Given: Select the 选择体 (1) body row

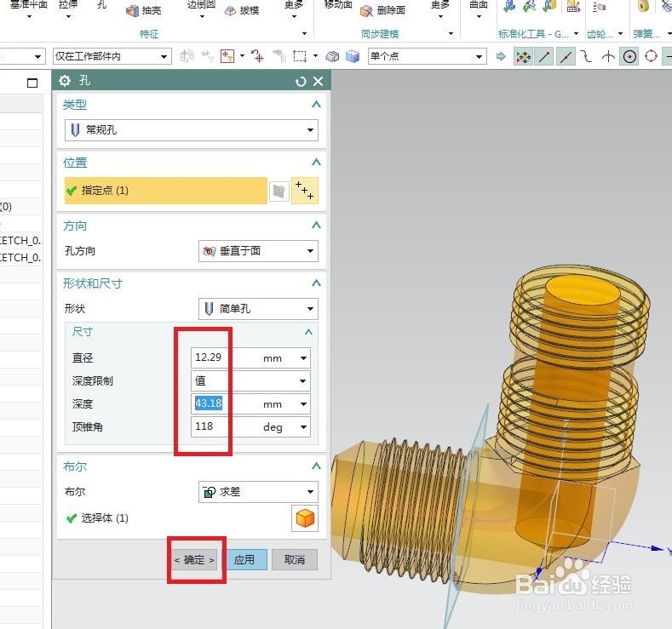Looking at the screenshot, I should pyautogui.click(x=176, y=518).
